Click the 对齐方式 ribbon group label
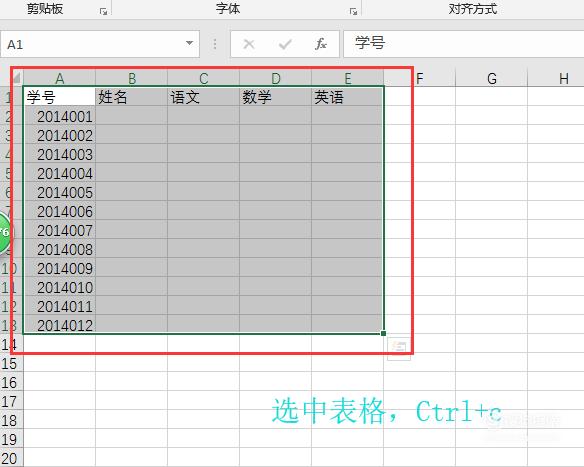 pos(472,9)
